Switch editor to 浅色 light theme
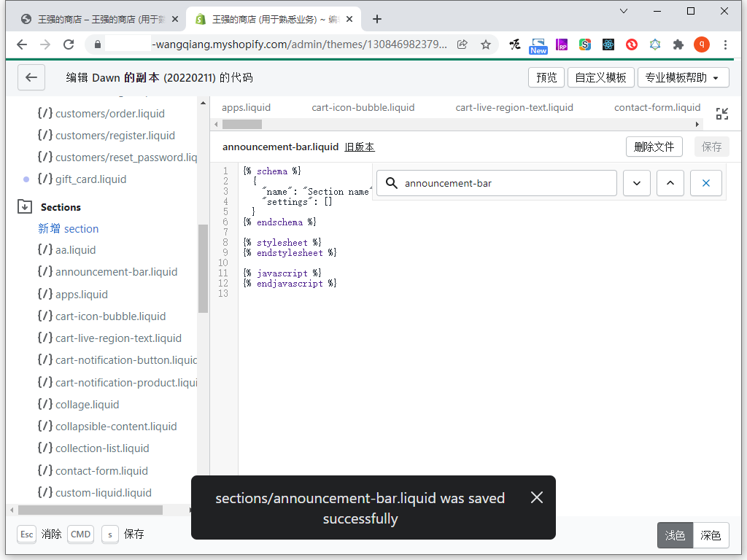 (x=675, y=535)
